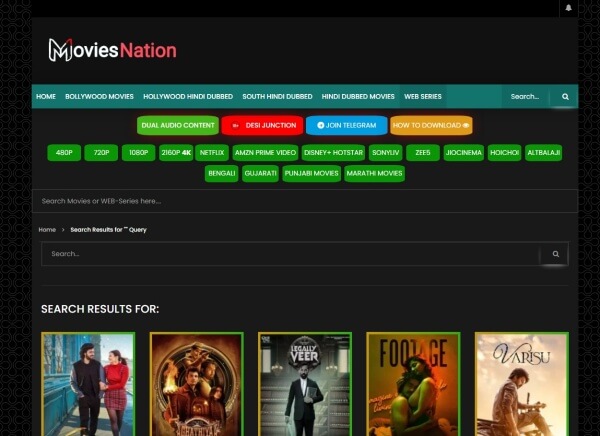Open the DISNEY+ HOTSTAR tag
Screen dimensions: 600x436
(333, 152)
